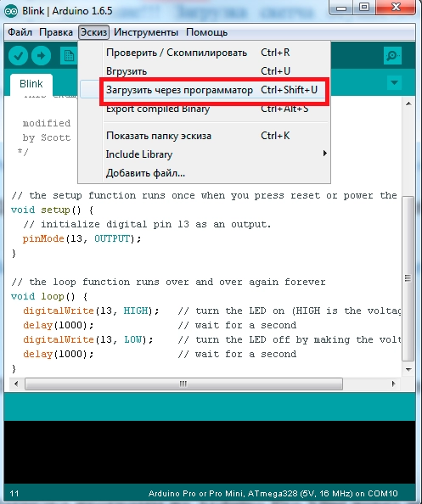Viewport: 422px width, 504px height.
Task: Open the tab options dropdown arrow
Action: pos(394,83)
